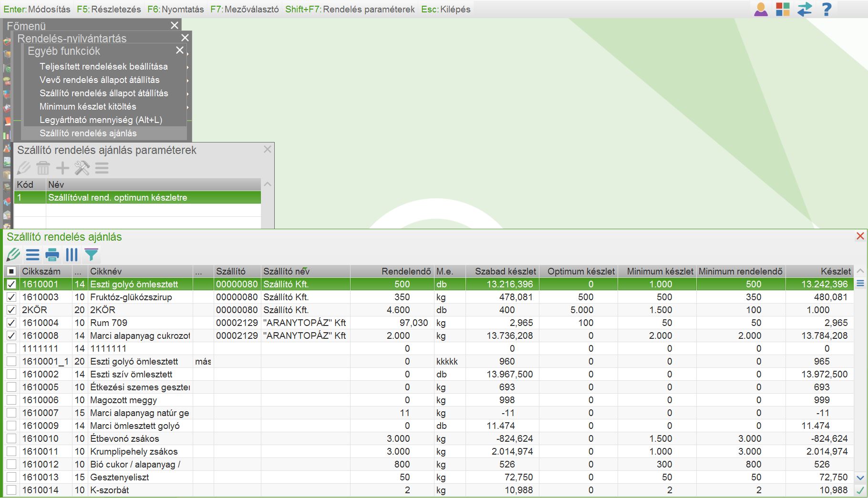Open the column selector icon

72,255
